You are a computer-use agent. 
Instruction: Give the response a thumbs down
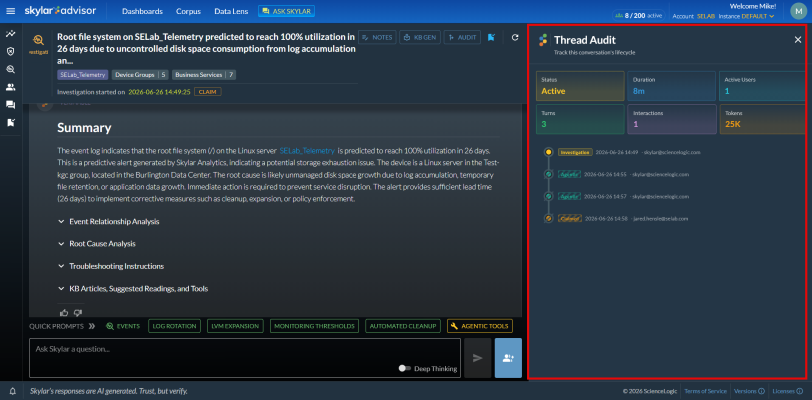(78, 312)
